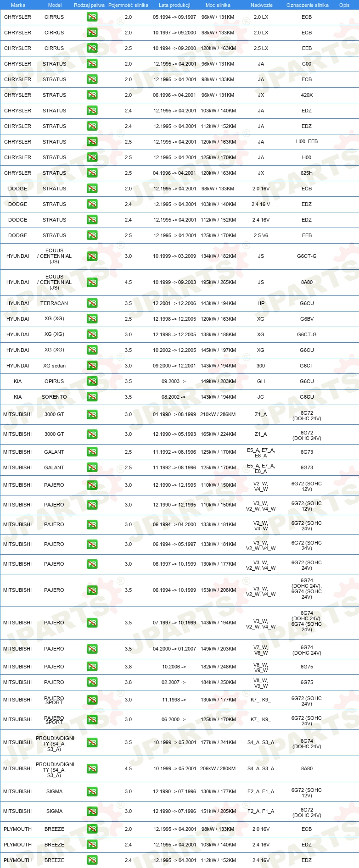Click engine code H00, EEB
Image resolution: width=359 pixels, height=868 pixels.
click(x=307, y=141)
